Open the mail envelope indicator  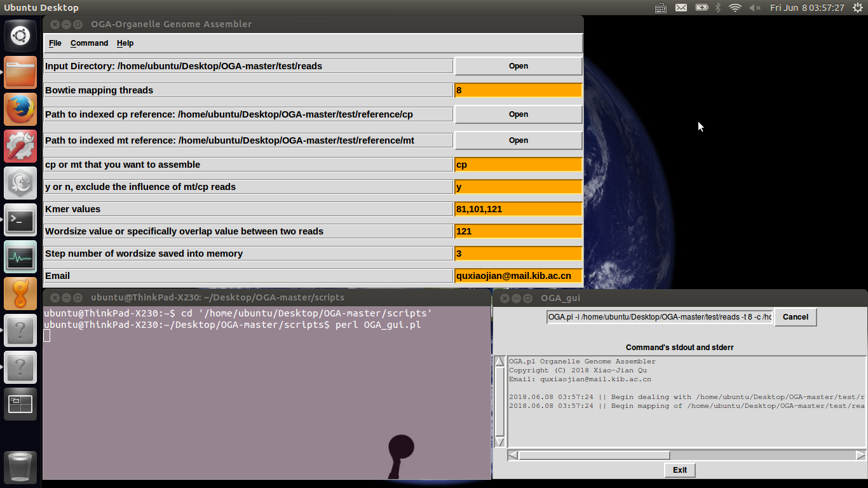(x=681, y=8)
